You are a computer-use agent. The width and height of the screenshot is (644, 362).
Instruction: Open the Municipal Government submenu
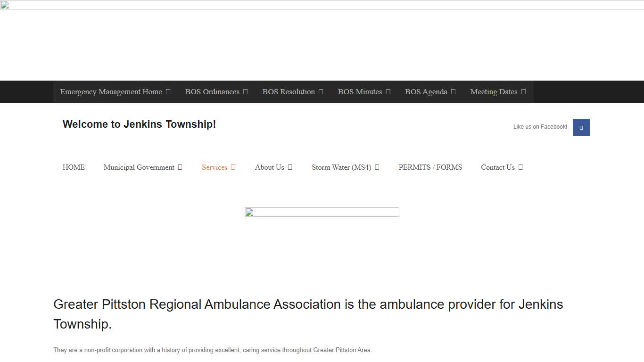[142, 167]
